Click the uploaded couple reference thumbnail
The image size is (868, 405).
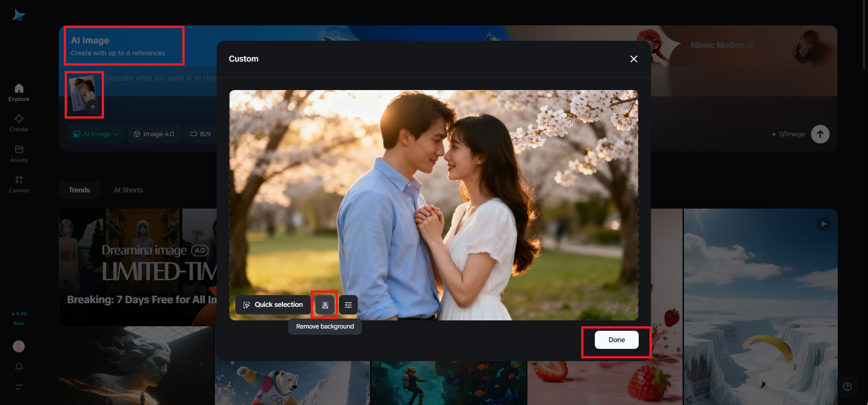[x=83, y=93]
